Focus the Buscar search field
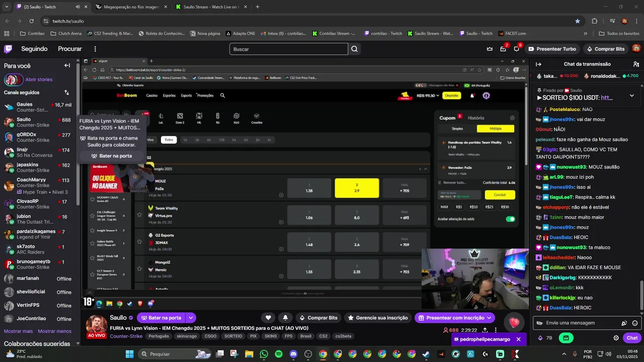Viewport: 644px width, 362px height. [x=288, y=49]
